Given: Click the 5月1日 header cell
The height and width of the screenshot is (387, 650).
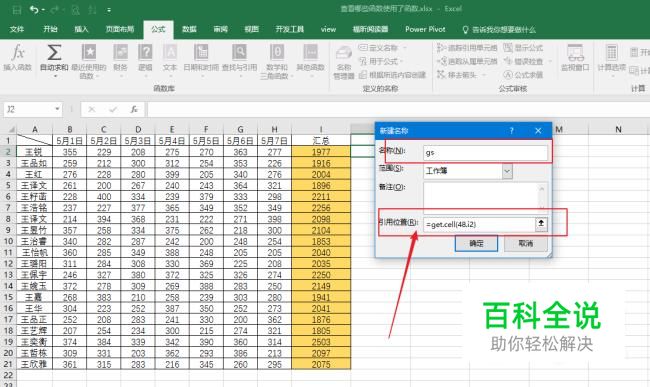Looking at the screenshot, I should 70,140.
